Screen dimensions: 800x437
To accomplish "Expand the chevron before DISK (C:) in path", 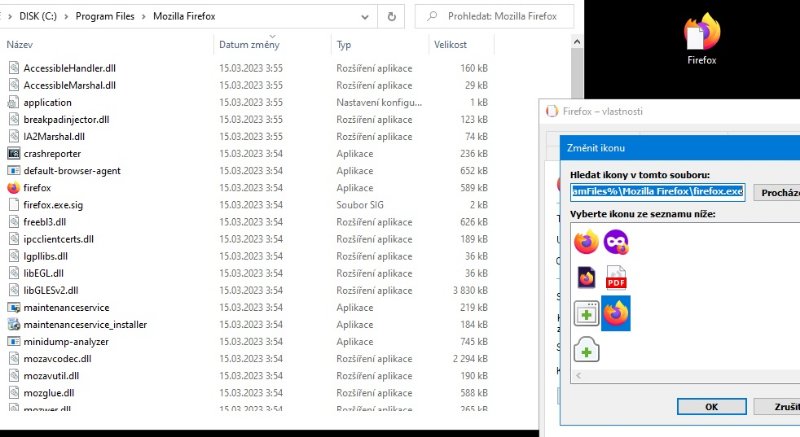I will click(x=10, y=16).
